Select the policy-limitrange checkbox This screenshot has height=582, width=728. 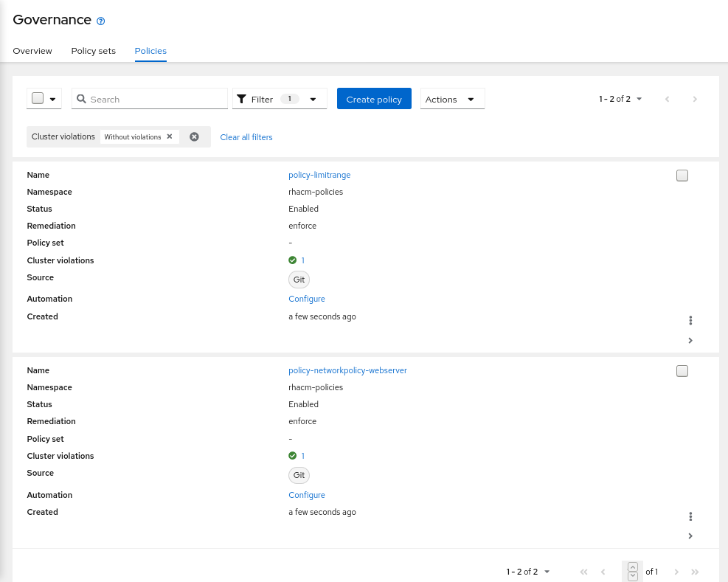pyautogui.click(x=682, y=176)
